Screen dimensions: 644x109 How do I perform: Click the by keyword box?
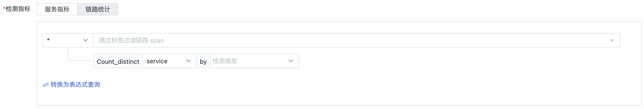[203, 61]
